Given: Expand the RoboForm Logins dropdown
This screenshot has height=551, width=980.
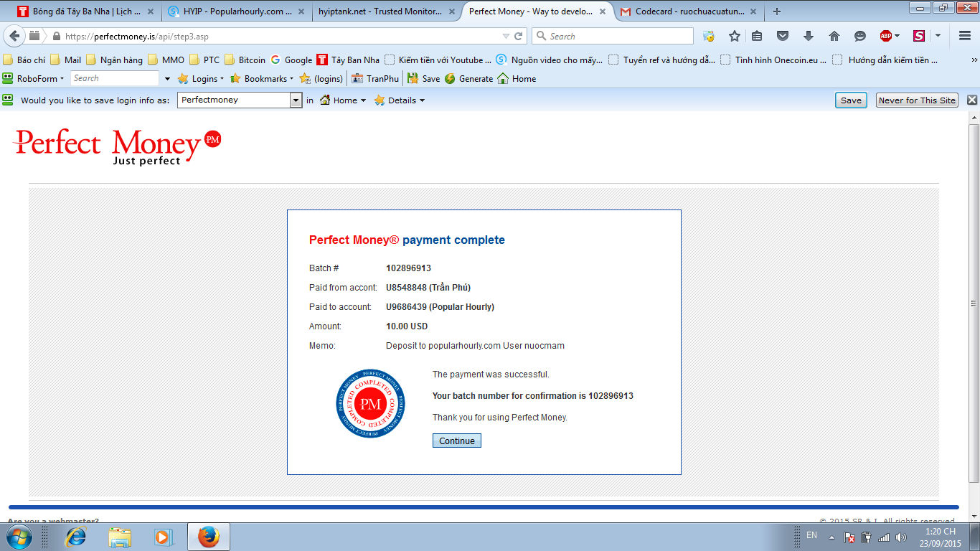Looking at the screenshot, I should tap(222, 79).
